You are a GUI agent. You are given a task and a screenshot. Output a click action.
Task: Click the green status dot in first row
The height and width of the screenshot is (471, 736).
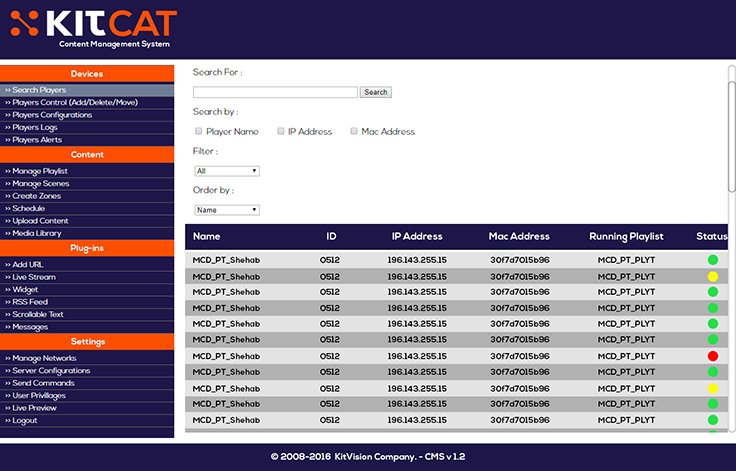(x=713, y=260)
